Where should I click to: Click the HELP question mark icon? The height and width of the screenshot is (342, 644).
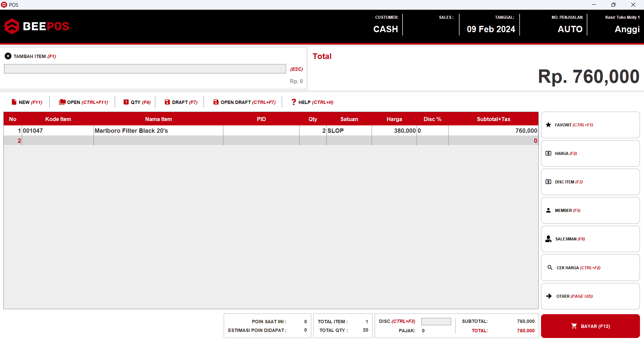294,102
